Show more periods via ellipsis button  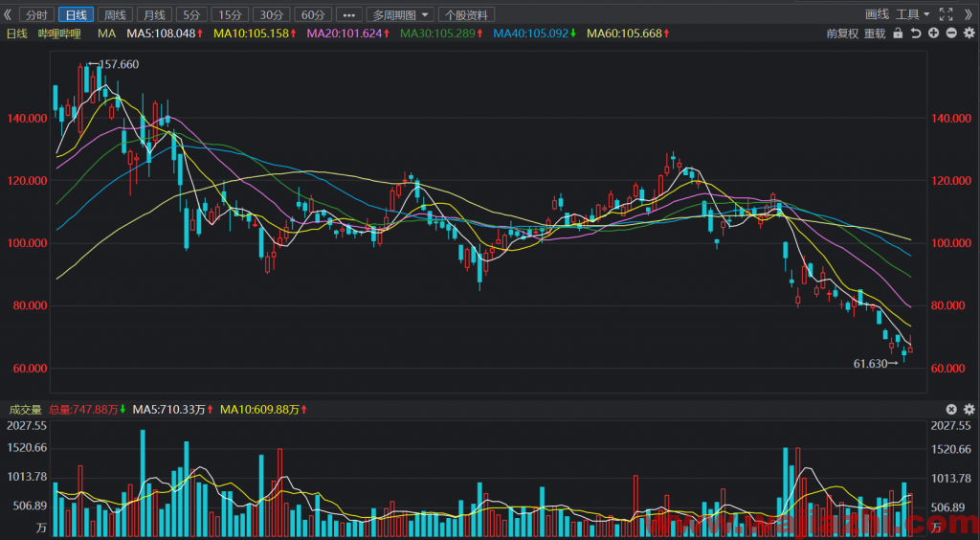point(348,14)
